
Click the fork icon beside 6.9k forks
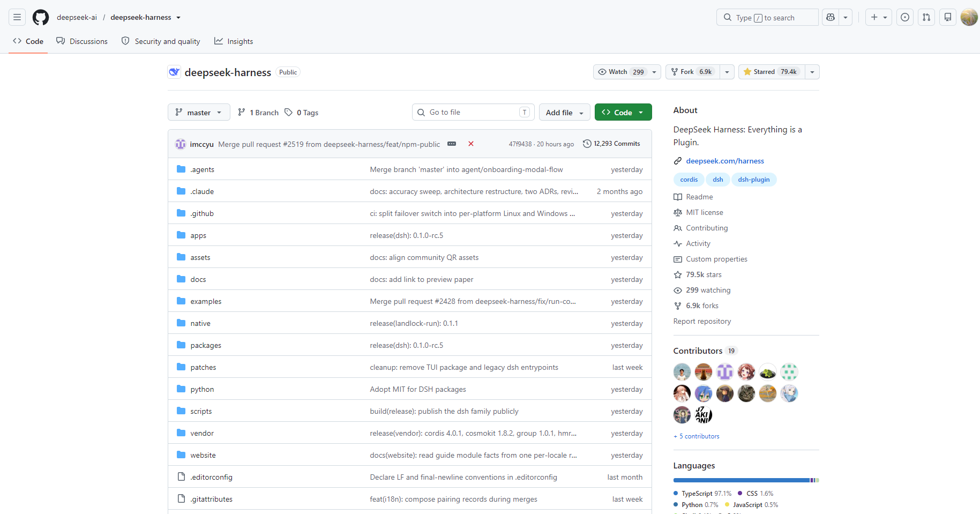point(678,306)
